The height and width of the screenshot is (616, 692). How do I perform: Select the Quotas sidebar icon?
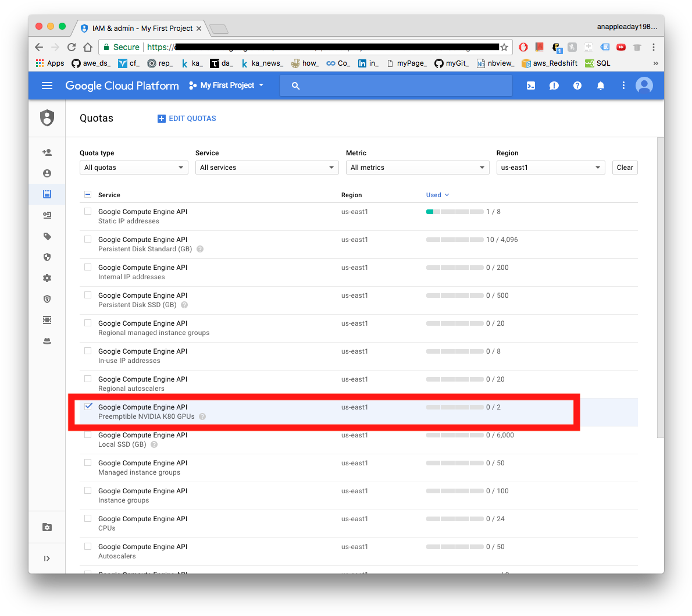tap(47, 194)
